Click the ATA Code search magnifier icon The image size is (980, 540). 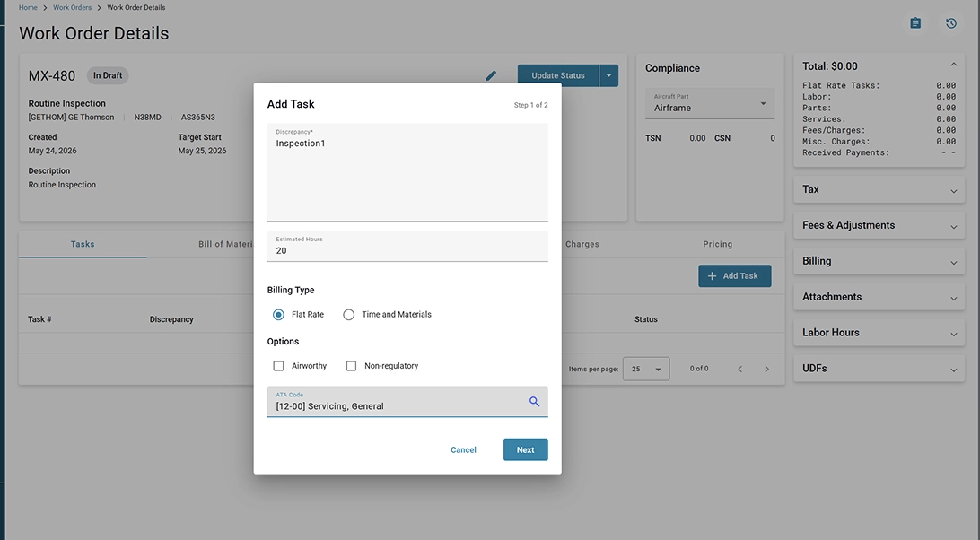[x=534, y=401]
